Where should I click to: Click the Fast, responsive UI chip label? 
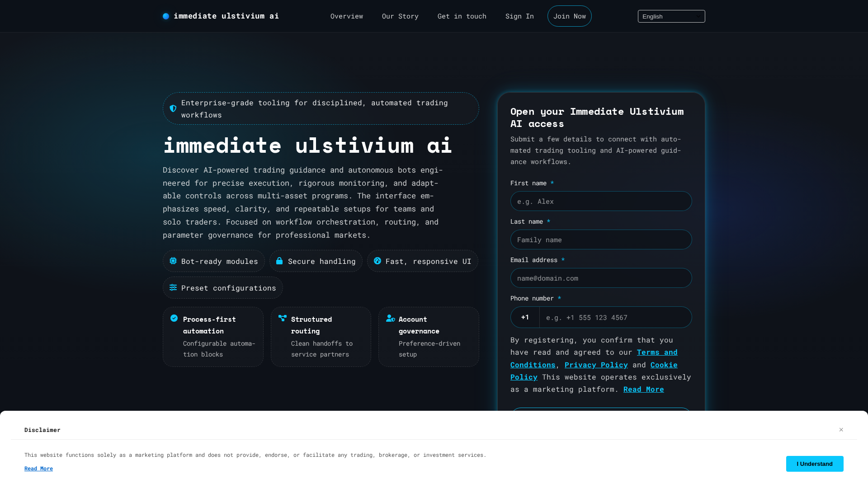tap(429, 261)
